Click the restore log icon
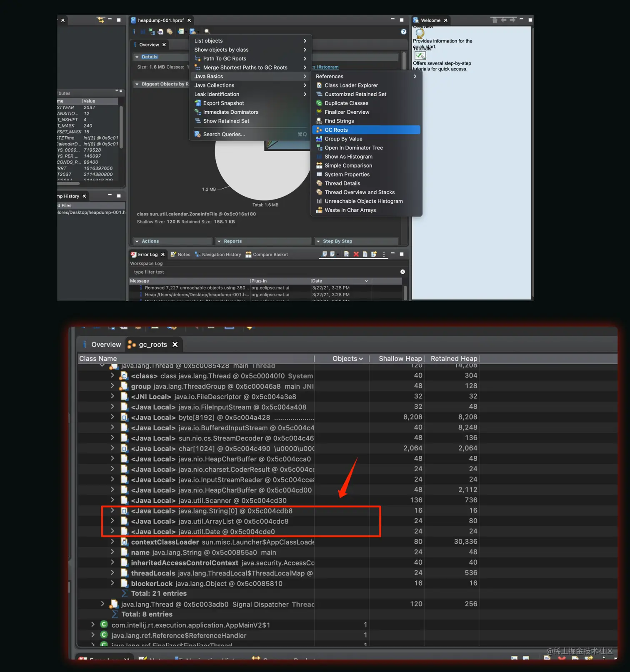 pos(374,254)
